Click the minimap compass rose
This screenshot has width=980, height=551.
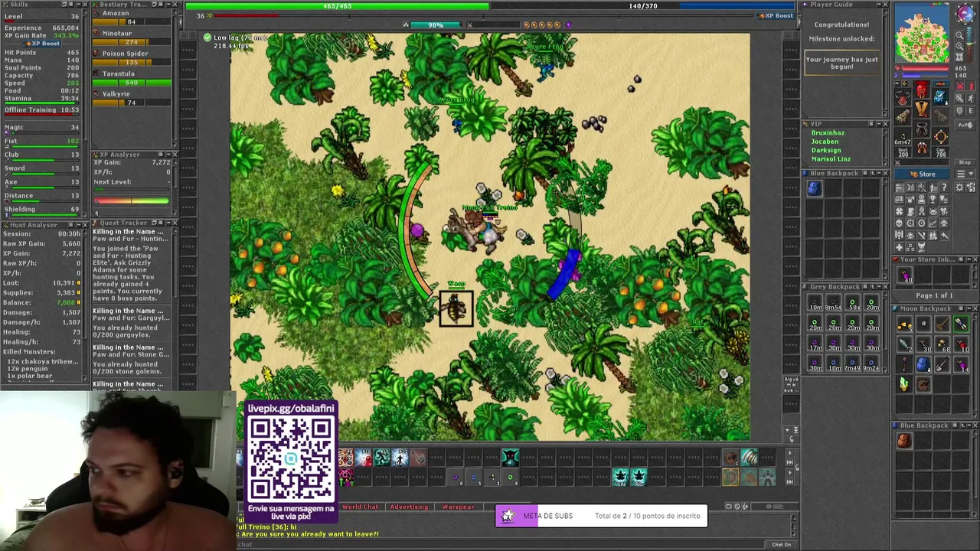tap(965, 13)
